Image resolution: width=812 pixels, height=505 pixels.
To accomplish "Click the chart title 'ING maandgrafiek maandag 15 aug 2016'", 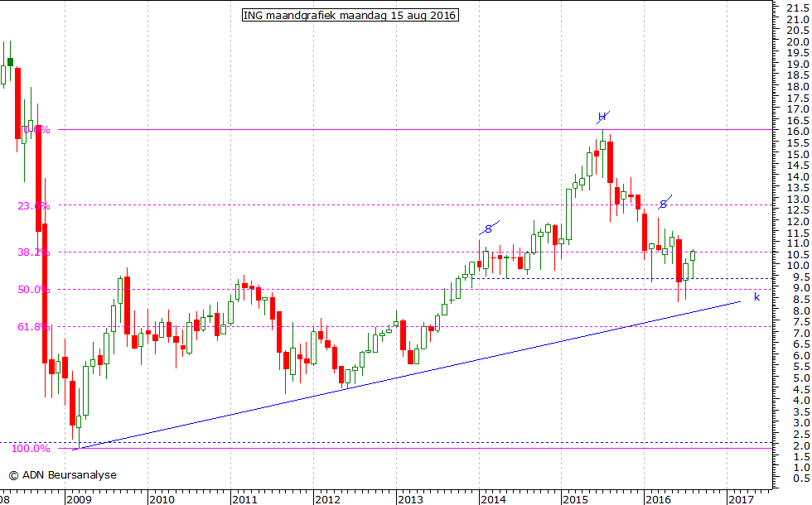I will [x=350, y=16].
